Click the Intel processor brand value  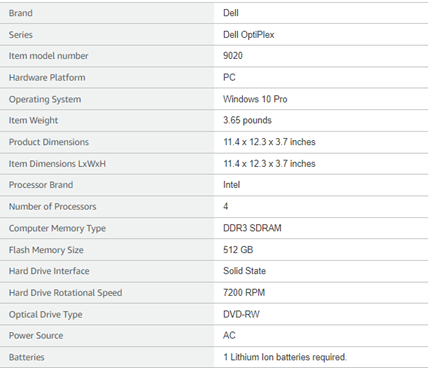coord(231,185)
